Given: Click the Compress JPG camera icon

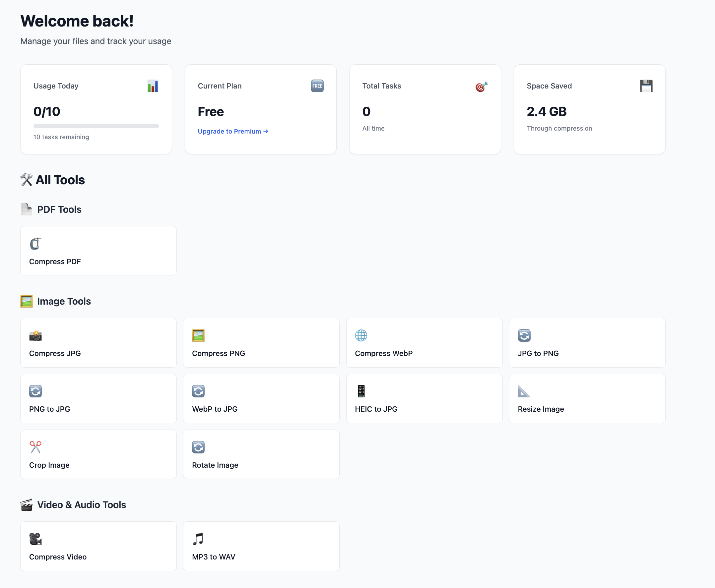Looking at the screenshot, I should (x=35, y=335).
